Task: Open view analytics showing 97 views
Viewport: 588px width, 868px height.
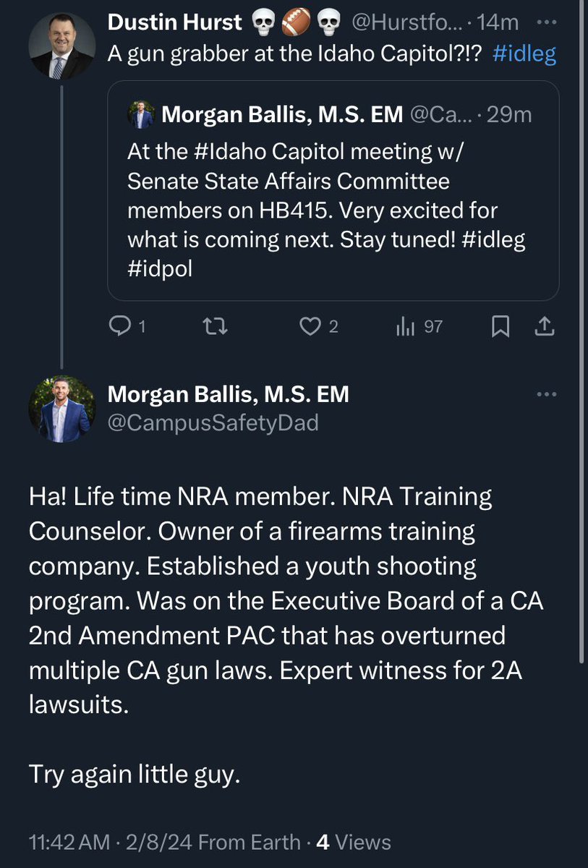Action: click(x=419, y=328)
